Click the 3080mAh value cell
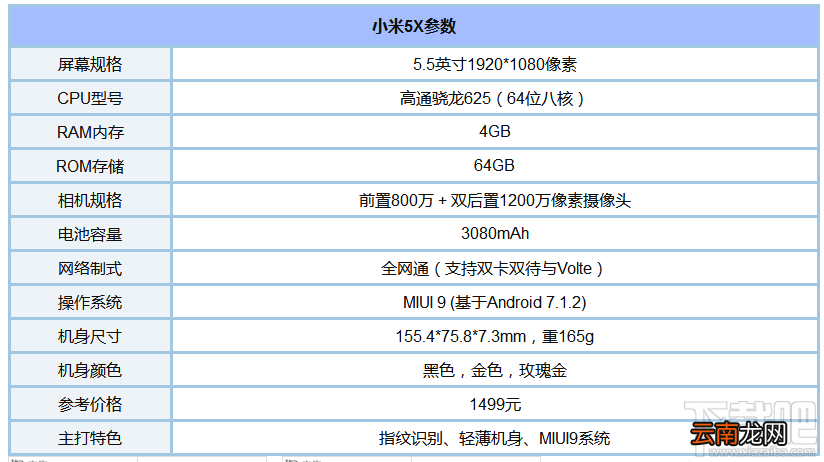 [495, 234]
